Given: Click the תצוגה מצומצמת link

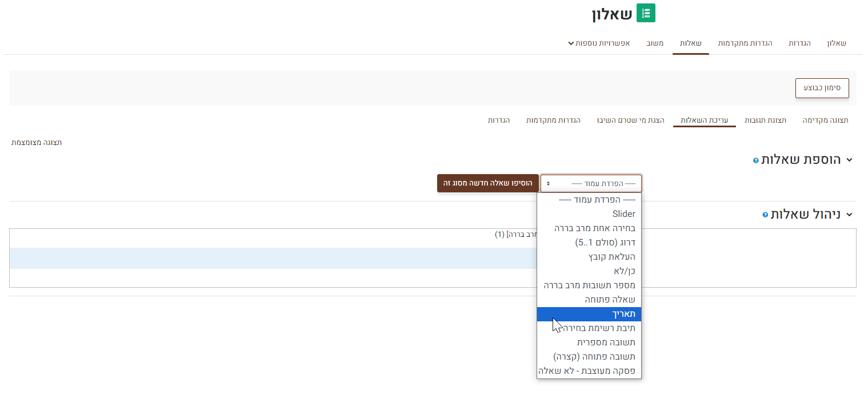Looking at the screenshot, I should [x=37, y=143].
